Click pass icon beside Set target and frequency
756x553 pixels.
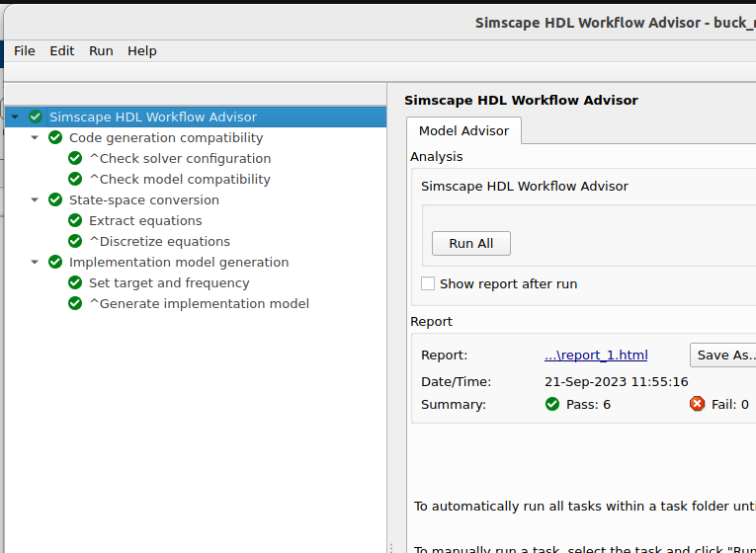pyautogui.click(x=75, y=282)
